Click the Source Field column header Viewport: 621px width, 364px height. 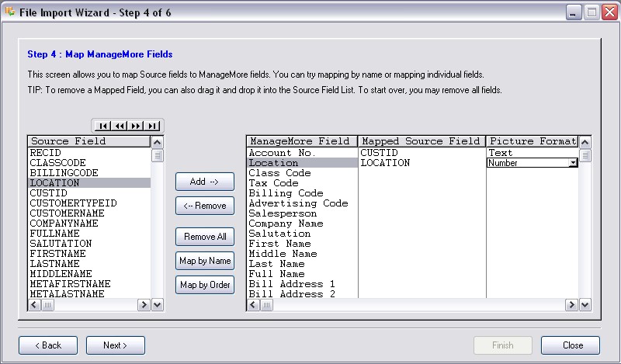click(89, 141)
